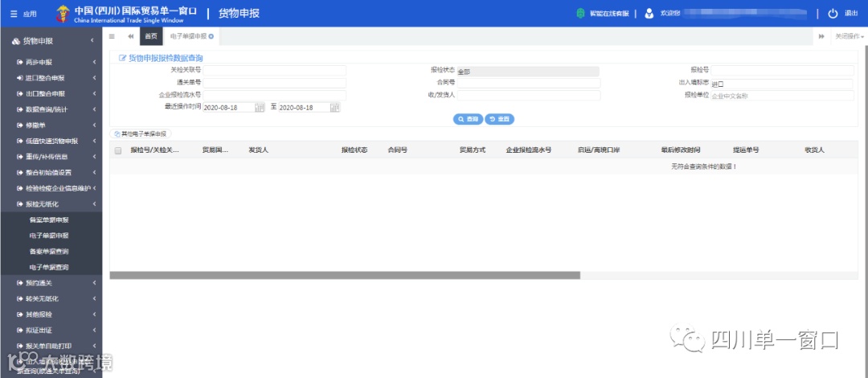Collapse the 报检无纸化 submenu chevron
The width and height of the screenshot is (868, 378).
coord(95,204)
